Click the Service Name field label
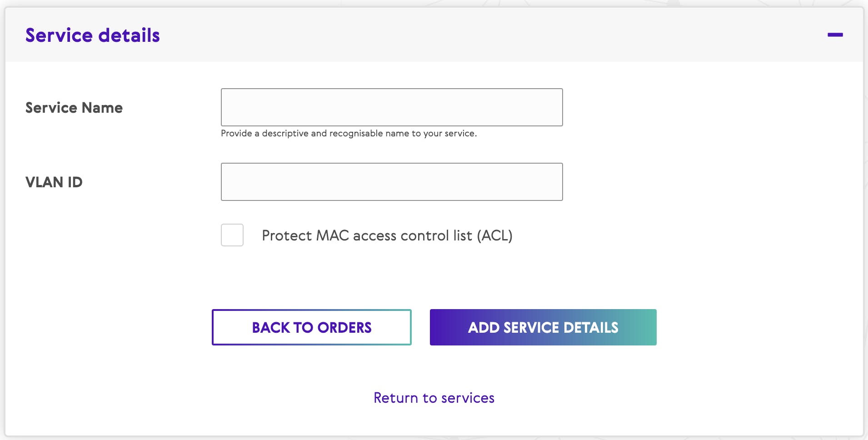The image size is (868, 440). pyautogui.click(x=74, y=108)
